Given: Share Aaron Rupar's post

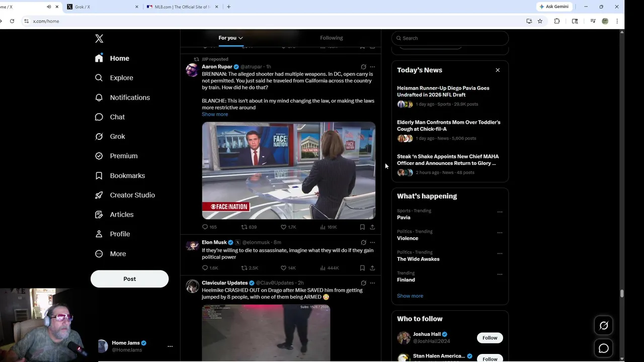Looking at the screenshot, I should [372, 227].
